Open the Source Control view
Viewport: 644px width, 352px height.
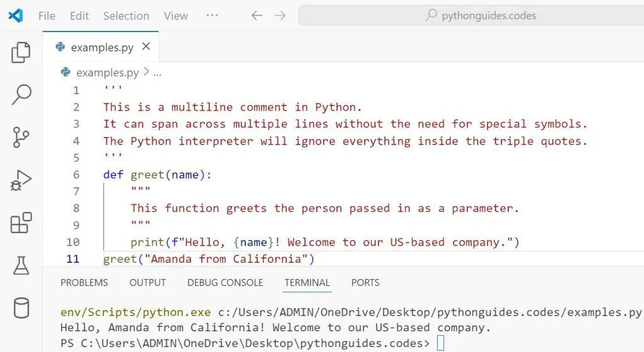21,137
